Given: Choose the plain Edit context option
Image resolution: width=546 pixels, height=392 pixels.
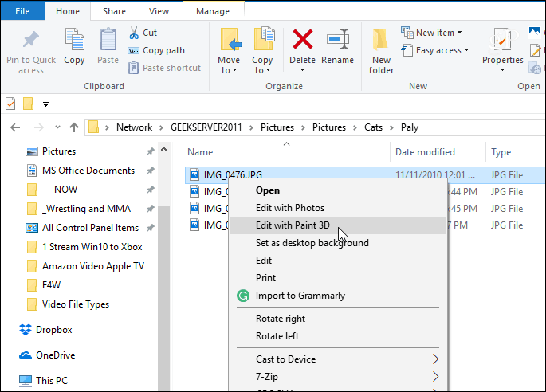Looking at the screenshot, I should 338,261.
